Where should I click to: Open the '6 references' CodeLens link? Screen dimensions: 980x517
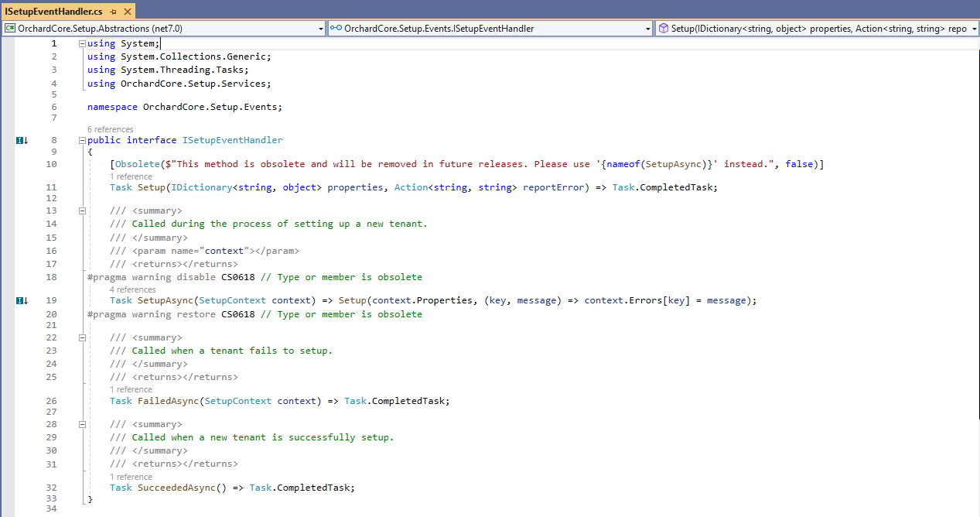(x=110, y=129)
